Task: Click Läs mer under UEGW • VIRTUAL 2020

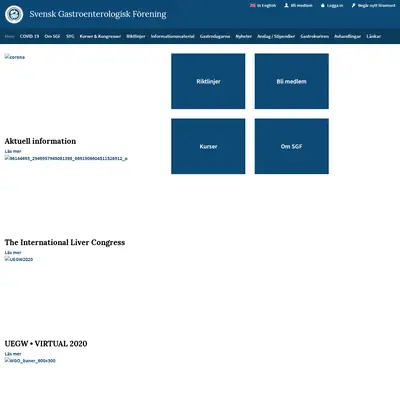Action: (13, 354)
